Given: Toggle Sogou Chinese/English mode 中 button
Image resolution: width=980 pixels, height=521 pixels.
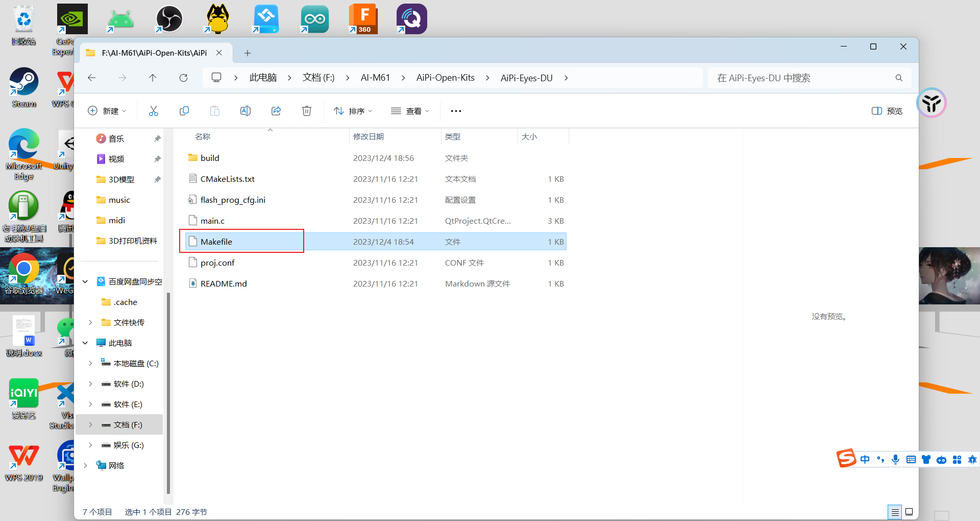Looking at the screenshot, I should point(865,460).
